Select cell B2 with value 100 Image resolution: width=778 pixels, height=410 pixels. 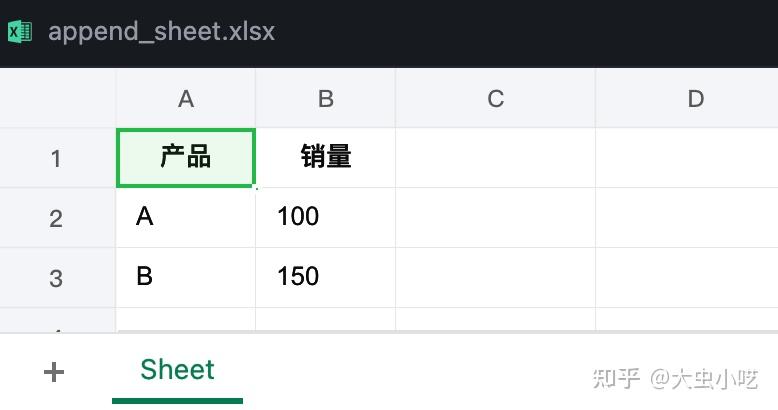326,217
